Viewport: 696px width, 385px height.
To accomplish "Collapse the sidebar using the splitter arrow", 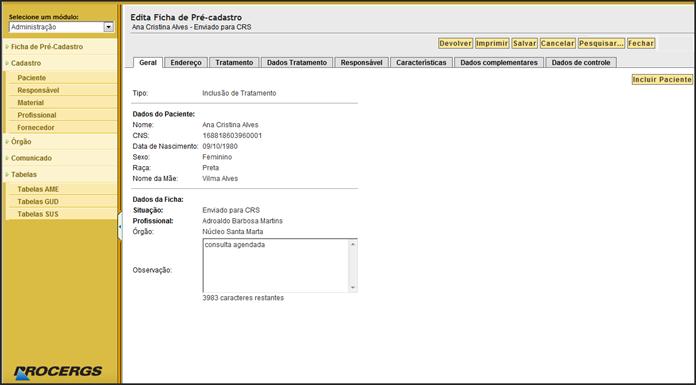I will 120,226.
